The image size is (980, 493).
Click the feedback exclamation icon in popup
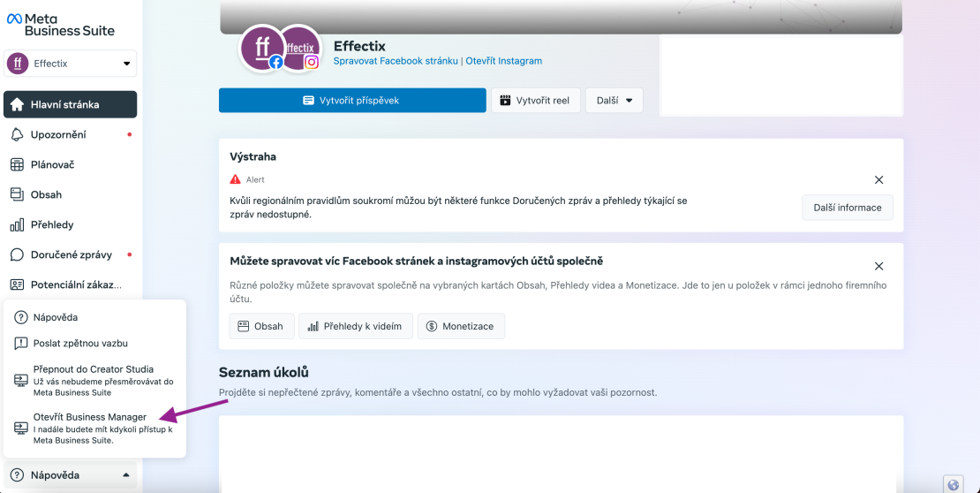20,343
